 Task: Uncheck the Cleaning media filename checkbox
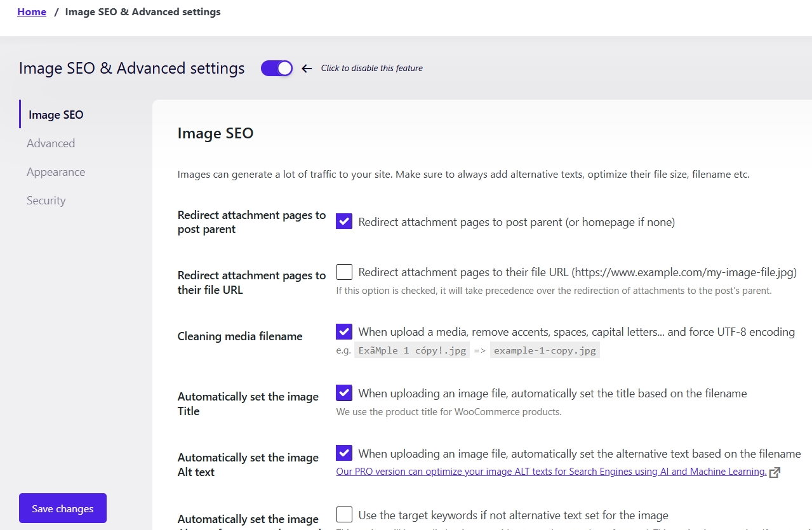[344, 331]
